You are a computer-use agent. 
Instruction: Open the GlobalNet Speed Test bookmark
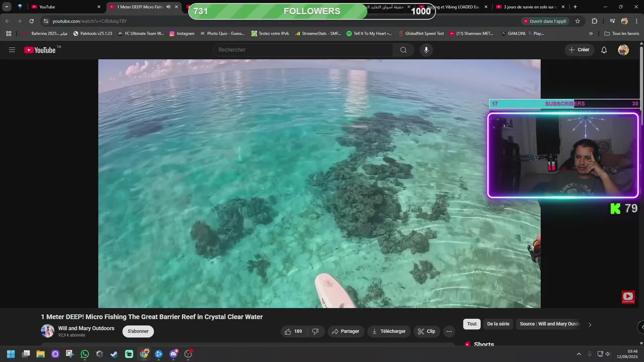tap(421, 34)
